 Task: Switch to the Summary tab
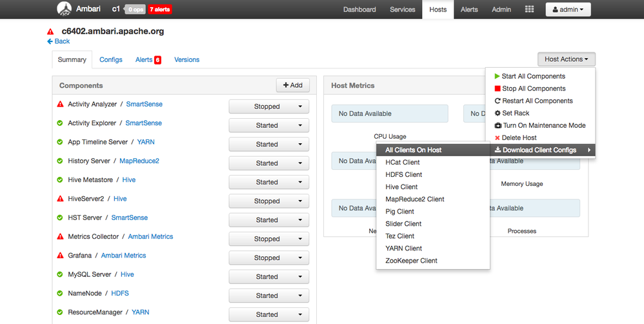72,60
